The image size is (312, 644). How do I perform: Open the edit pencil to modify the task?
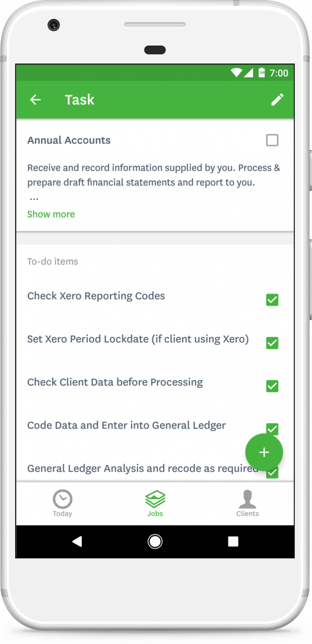(x=278, y=99)
